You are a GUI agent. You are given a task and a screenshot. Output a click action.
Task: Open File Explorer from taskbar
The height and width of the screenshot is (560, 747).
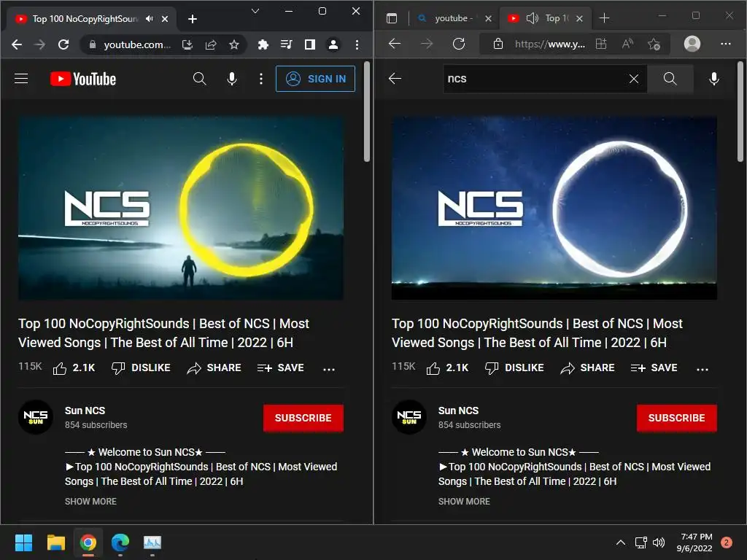tap(55, 542)
